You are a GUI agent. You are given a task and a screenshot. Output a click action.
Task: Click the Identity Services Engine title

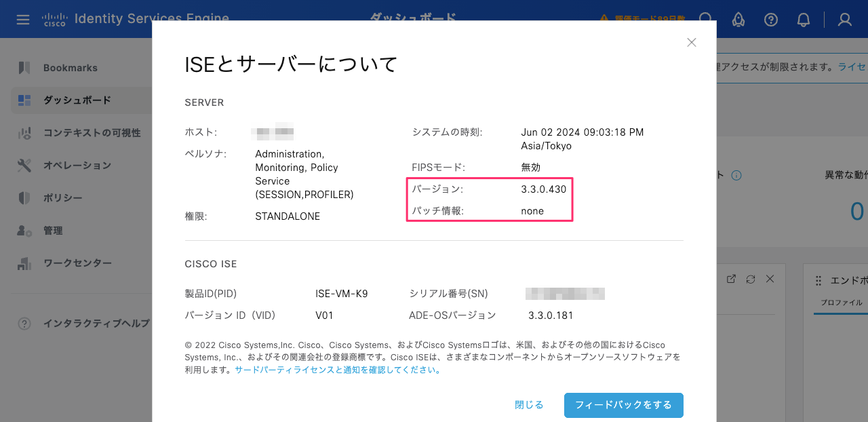tap(152, 19)
